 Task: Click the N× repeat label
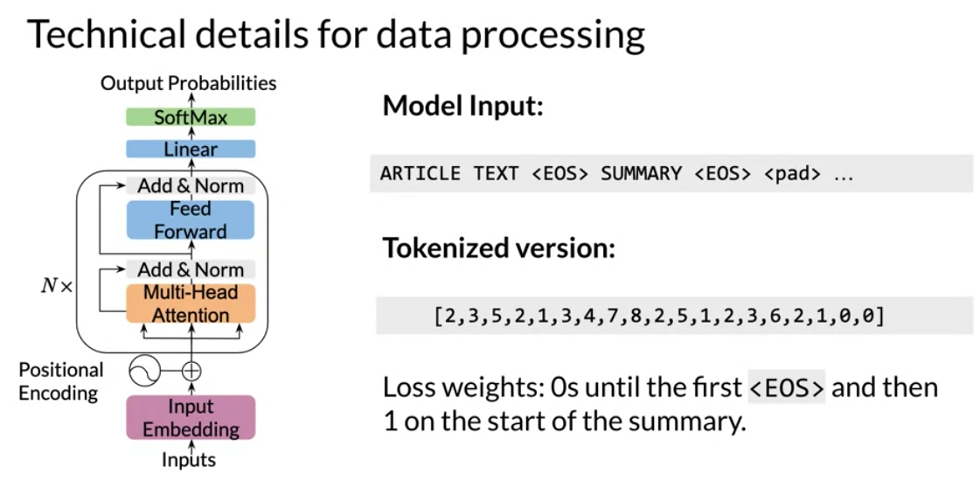[x=57, y=288]
